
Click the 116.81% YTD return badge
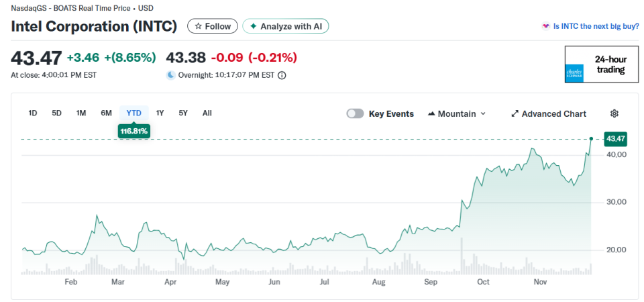pyautogui.click(x=133, y=132)
